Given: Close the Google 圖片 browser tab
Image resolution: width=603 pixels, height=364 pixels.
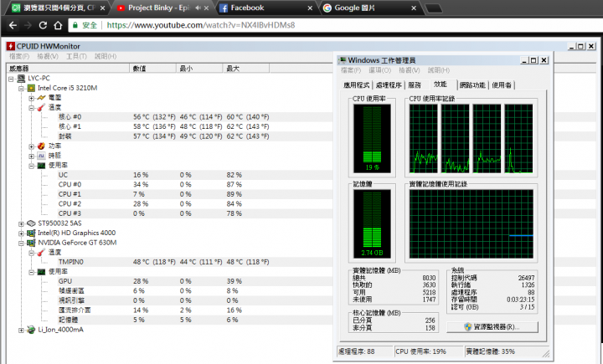Looking at the screenshot, I should 414,8.
